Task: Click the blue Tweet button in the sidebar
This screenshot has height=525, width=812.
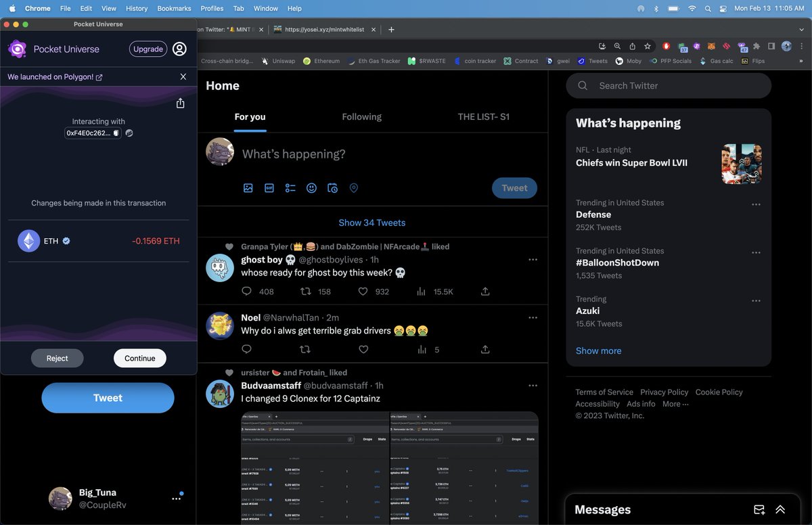Action: [108, 398]
